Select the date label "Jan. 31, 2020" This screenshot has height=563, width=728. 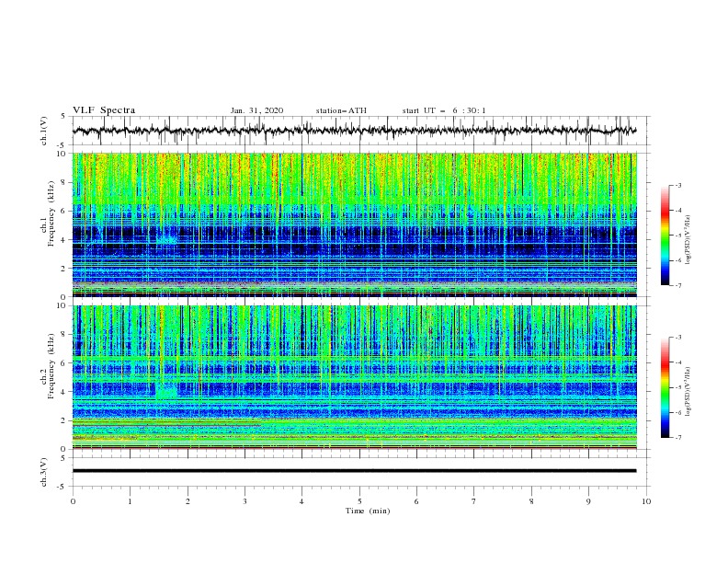coord(256,110)
